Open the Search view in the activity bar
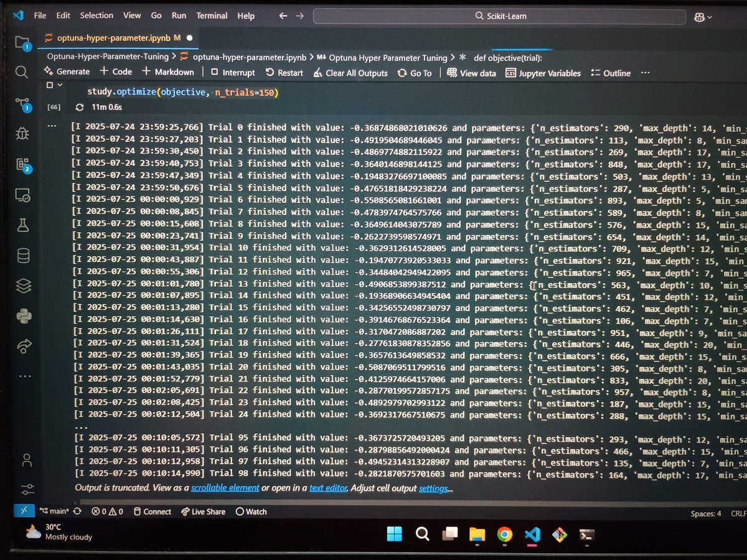This screenshot has height=560, width=747. point(22,72)
